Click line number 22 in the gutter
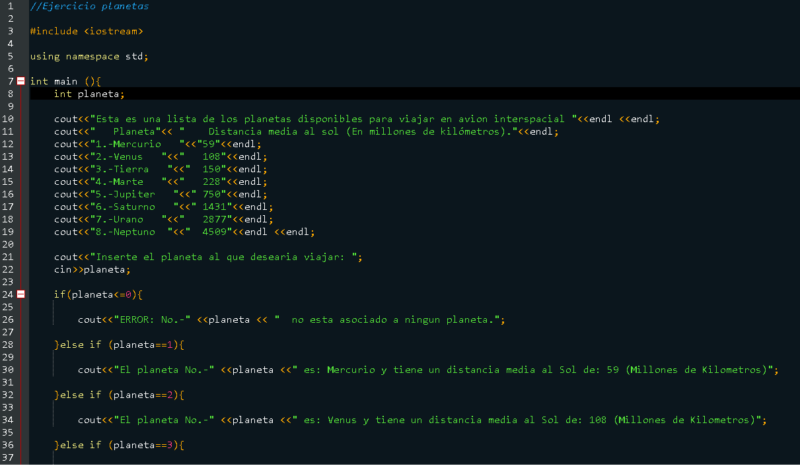 click(9, 270)
